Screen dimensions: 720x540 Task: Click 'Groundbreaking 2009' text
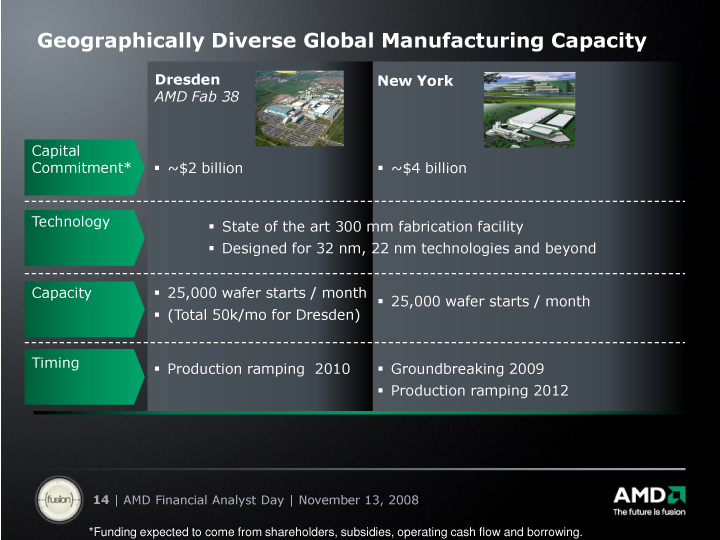pos(467,369)
